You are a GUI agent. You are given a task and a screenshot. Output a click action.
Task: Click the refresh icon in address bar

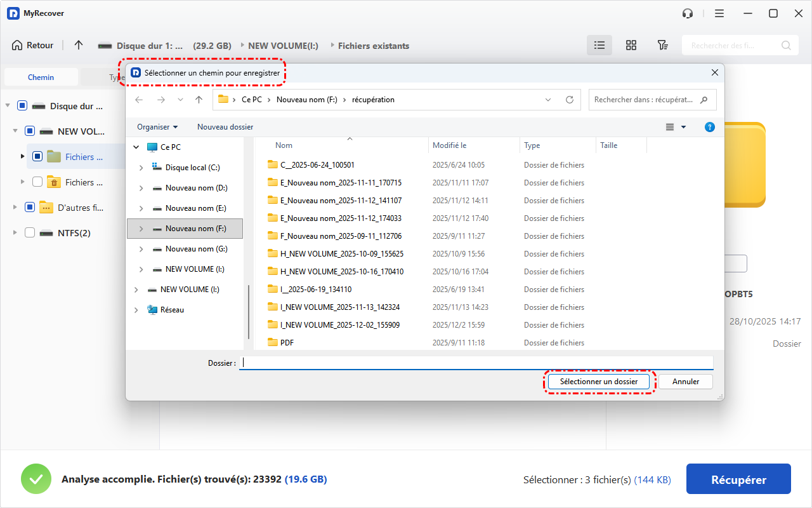[x=570, y=100]
